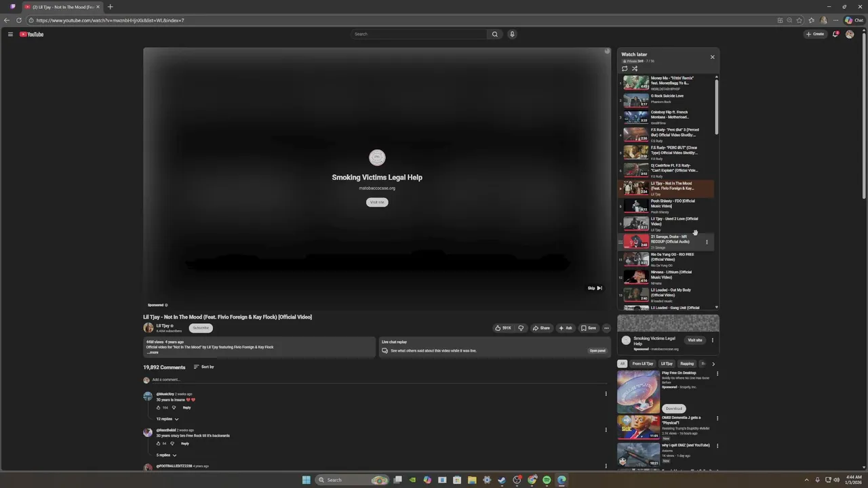Reply to the 'Free flock' comment

click(x=184, y=443)
